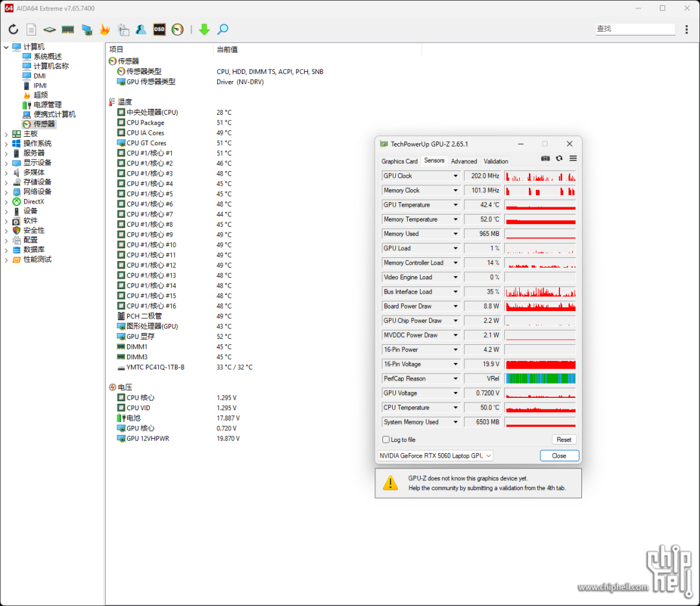Expand the 网络设备 tree node

6,192
